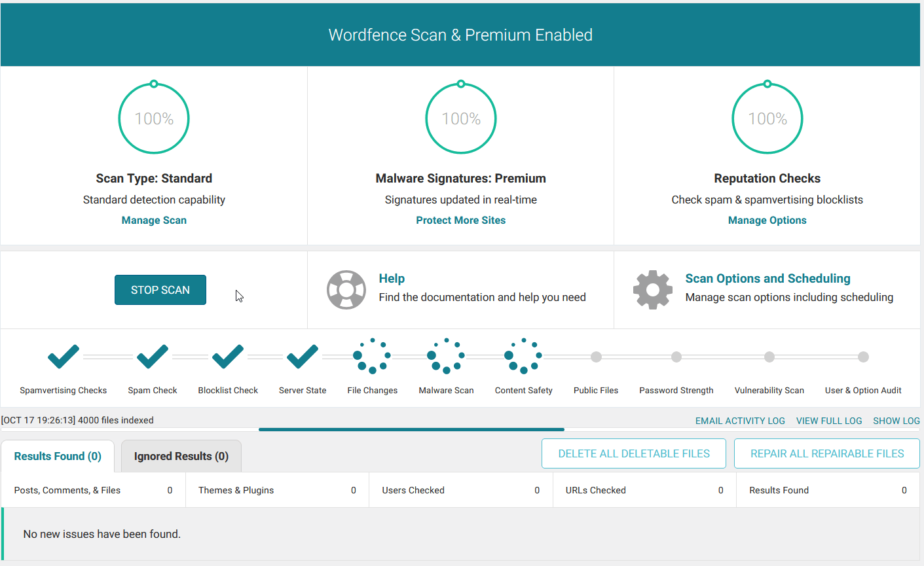The height and width of the screenshot is (566, 924).
Task: Switch to the Ignored Results tab
Action: 181,455
